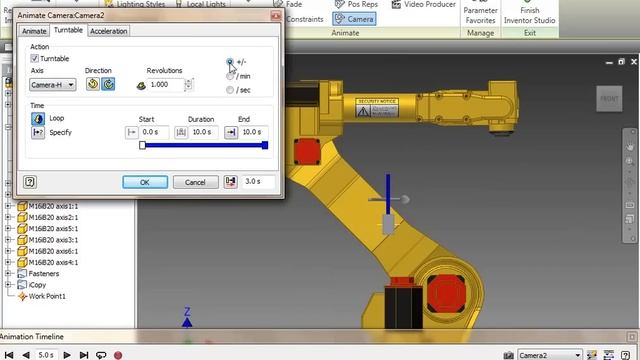Open the Camera-H axis dropdown
Screen dimensions: 640x360
[x=53, y=84]
